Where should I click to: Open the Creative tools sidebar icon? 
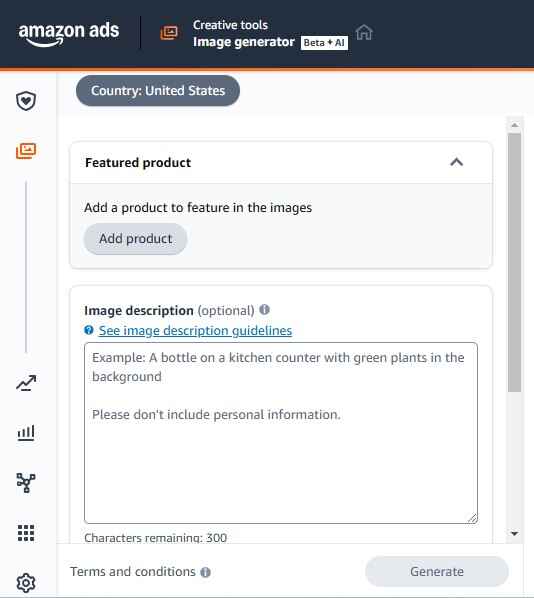(26, 151)
